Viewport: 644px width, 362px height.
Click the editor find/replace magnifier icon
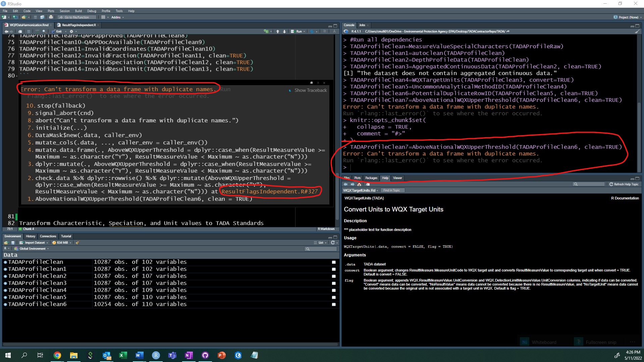[x=44, y=32]
